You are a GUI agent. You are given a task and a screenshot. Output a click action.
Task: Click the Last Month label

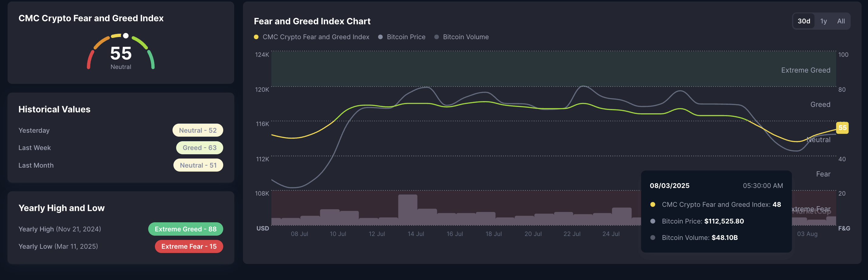(x=36, y=166)
